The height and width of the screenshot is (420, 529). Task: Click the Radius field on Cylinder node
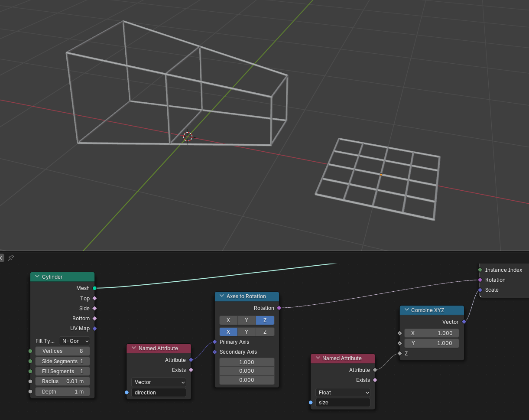(x=63, y=381)
